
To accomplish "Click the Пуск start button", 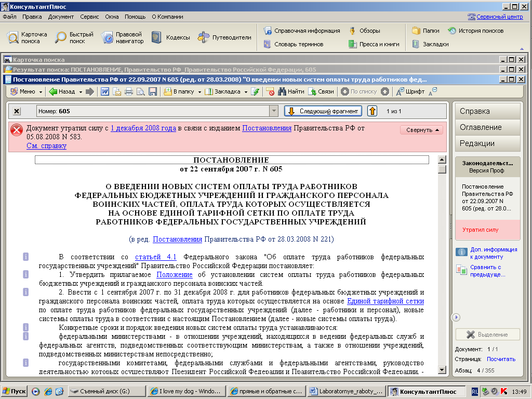I will point(14,391).
